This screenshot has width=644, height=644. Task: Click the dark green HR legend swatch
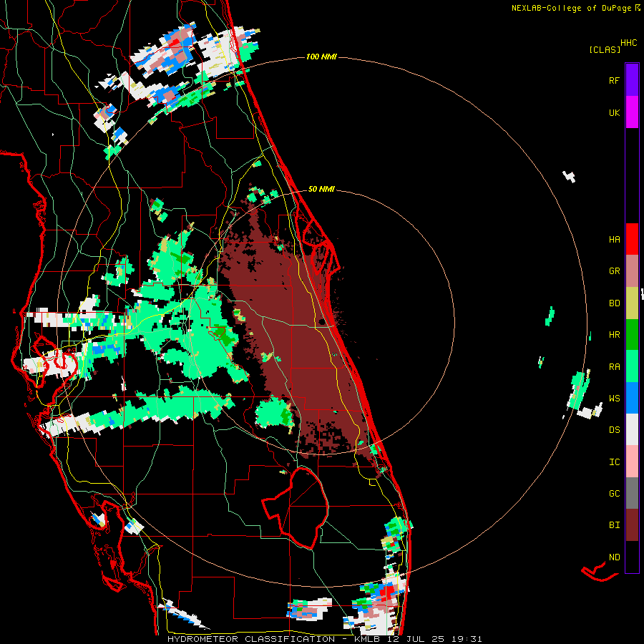coord(632,335)
